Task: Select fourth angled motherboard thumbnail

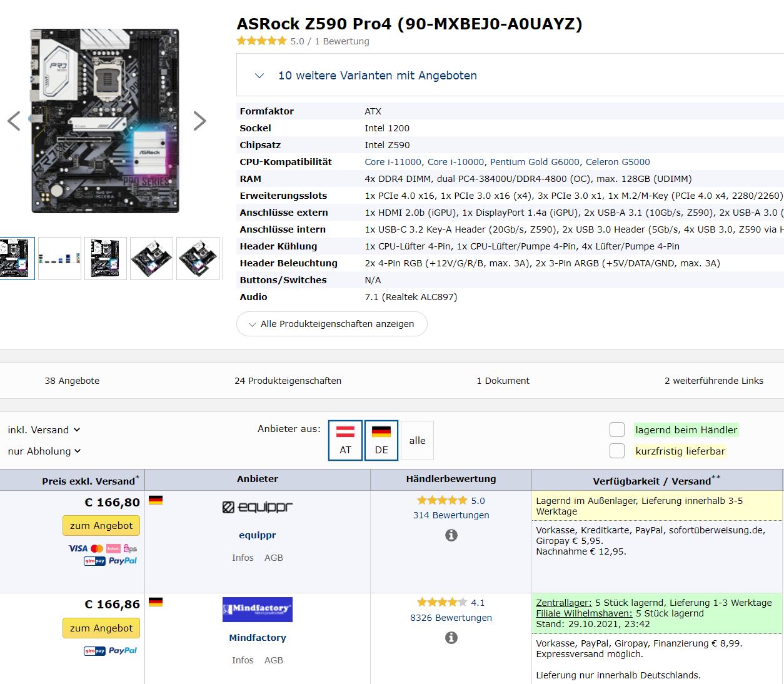Action: pyautogui.click(x=151, y=258)
